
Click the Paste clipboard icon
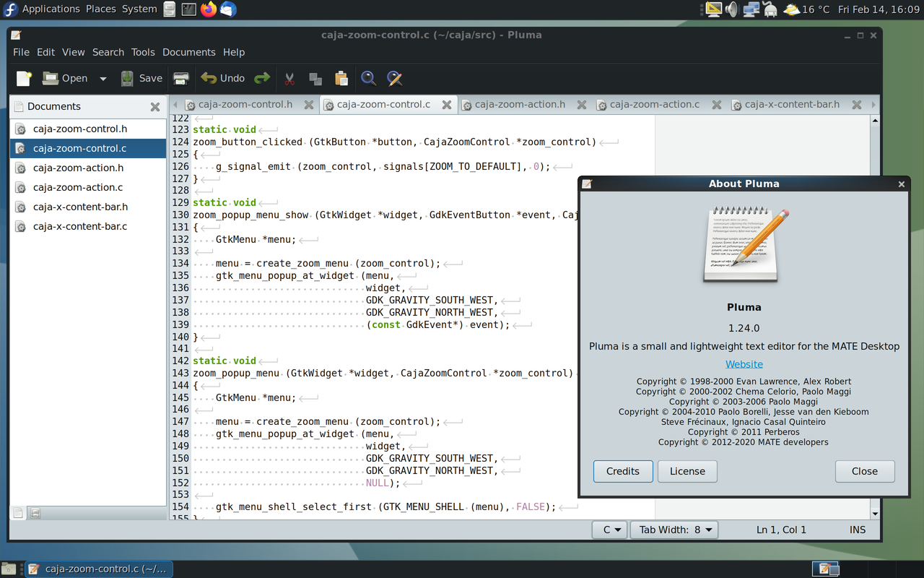[341, 79]
